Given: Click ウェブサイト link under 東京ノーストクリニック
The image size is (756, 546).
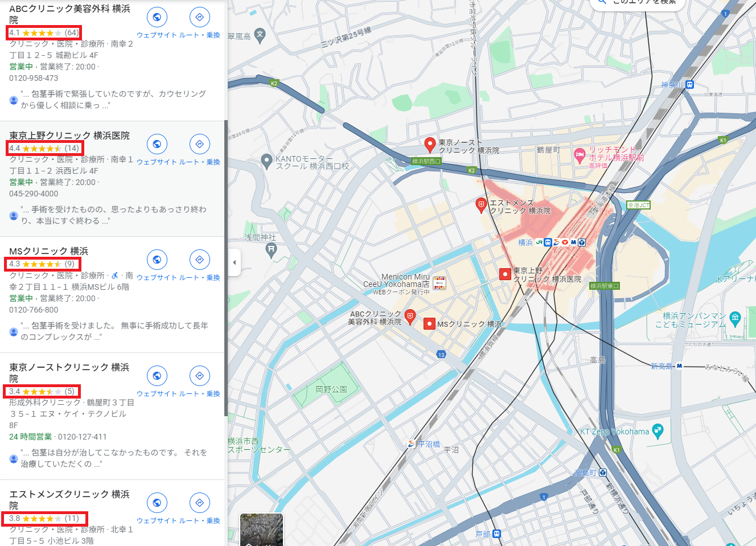Looking at the screenshot, I should coord(157,394).
